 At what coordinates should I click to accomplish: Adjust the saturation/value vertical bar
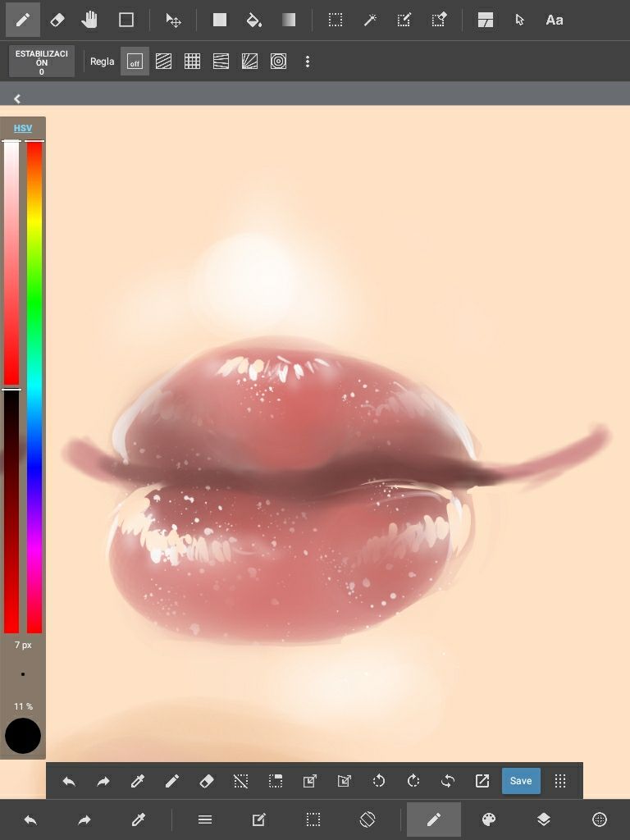click(11, 387)
